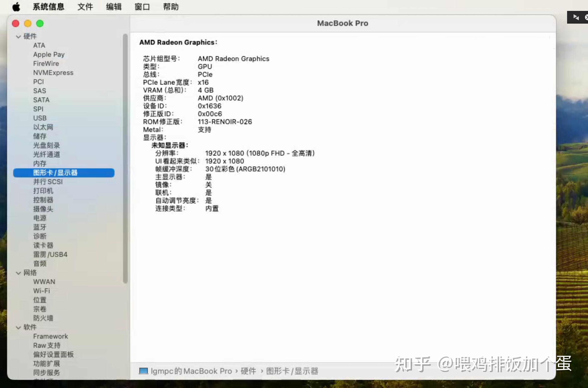This screenshot has width=588, height=388.
Task: Click 图形卡/显示器 selected sidebar item
Action: click(x=64, y=172)
